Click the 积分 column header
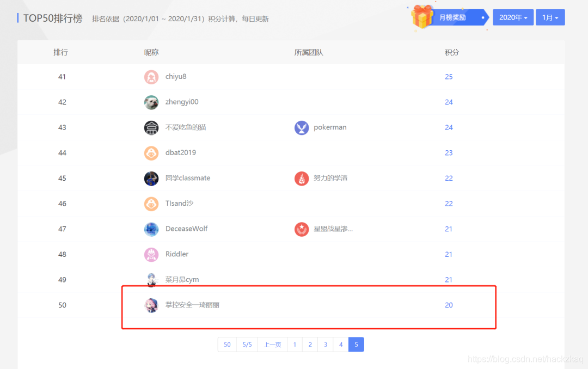 tap(452, 52)
